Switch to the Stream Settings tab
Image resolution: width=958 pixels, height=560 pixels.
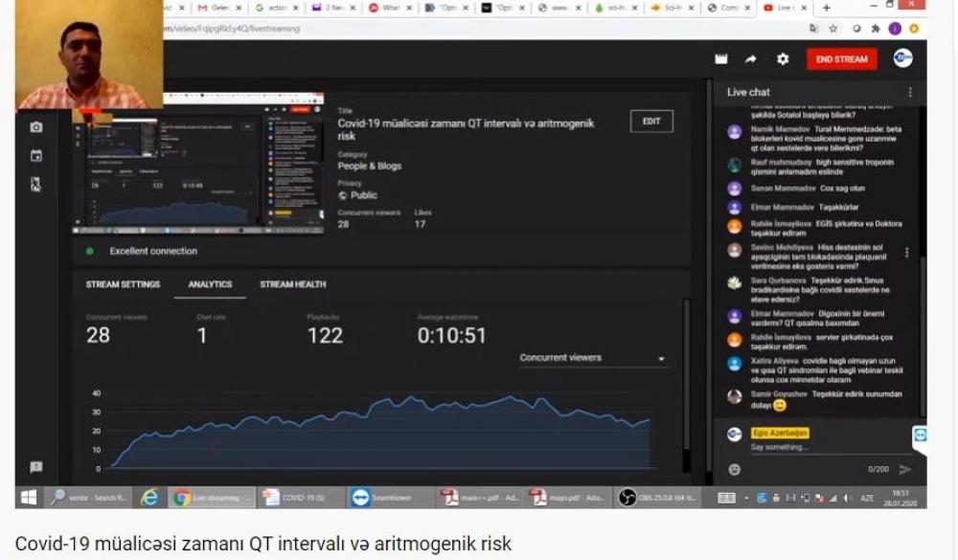pyautogui.click(x=123, y=284)
